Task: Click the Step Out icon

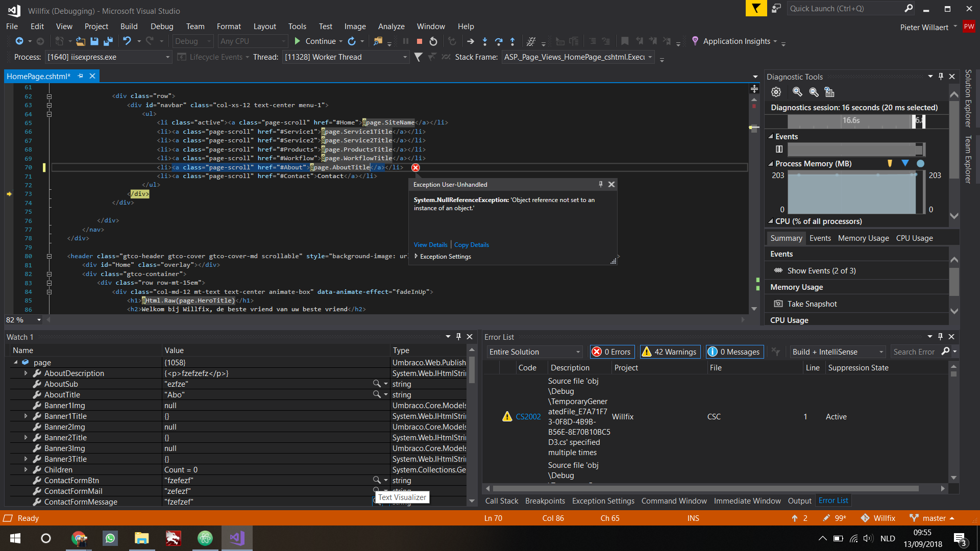Action: pos(512,41)
